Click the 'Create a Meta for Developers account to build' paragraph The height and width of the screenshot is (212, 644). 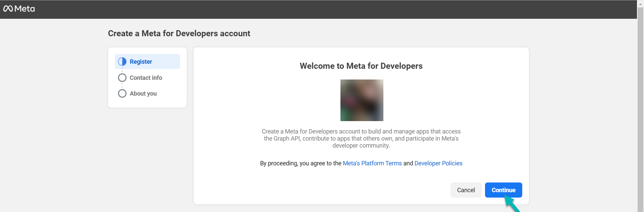click(x=361, y=139)
